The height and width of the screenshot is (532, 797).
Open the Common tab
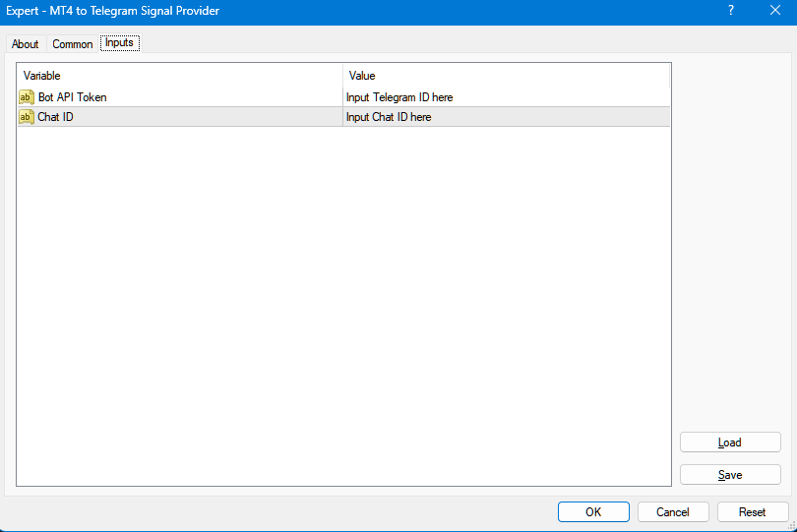(73, 44)
